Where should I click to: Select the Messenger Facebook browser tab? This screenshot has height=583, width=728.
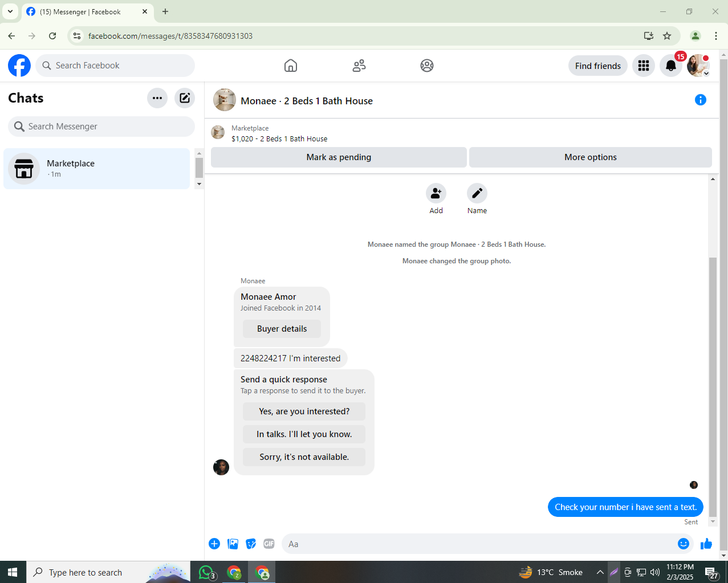[x=87, y=11]
